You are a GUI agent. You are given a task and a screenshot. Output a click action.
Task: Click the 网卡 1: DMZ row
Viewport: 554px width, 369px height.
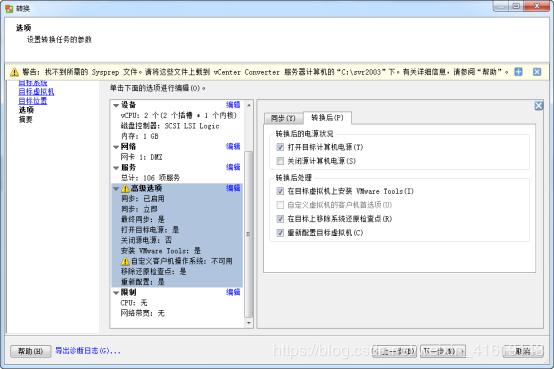142,157
